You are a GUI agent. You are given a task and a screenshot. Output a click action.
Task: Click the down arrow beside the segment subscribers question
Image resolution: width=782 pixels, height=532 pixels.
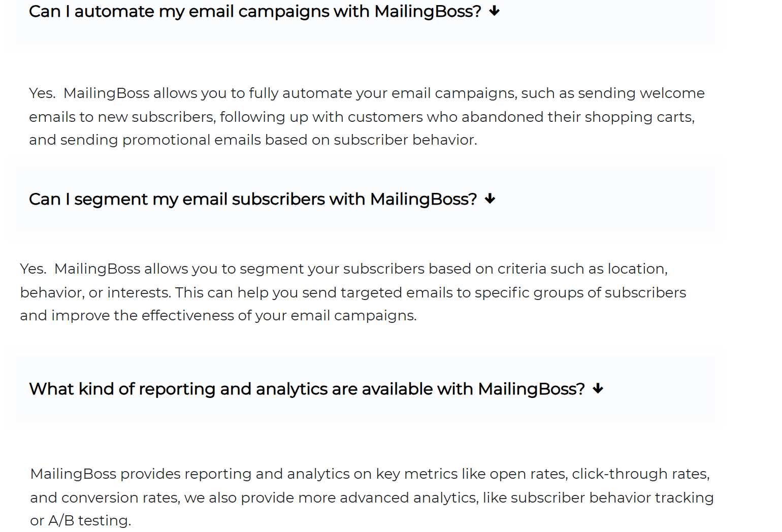click(x=490, y=199)
